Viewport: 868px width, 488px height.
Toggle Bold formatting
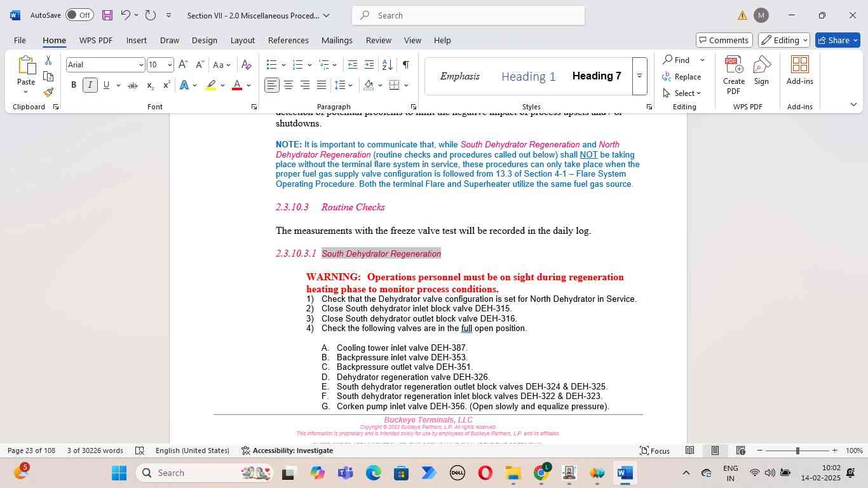coord(74,85)
